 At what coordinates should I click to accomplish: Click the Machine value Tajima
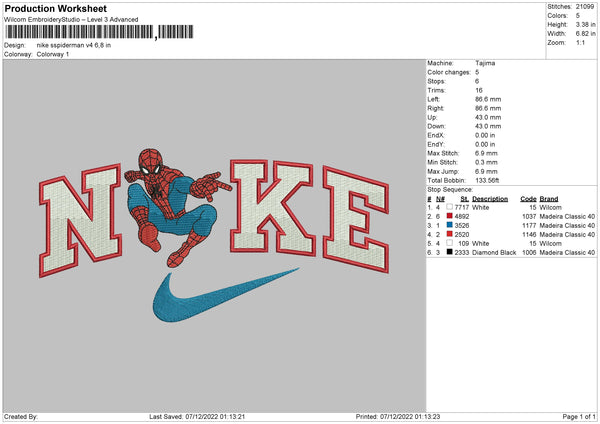pyautogui.click(x=486, y=63)
